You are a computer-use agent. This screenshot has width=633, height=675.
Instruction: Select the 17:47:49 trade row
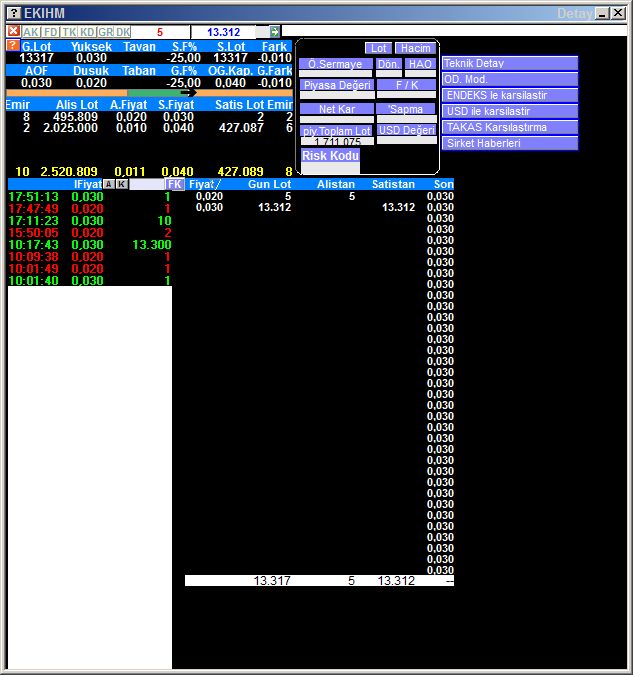point(90,209)
